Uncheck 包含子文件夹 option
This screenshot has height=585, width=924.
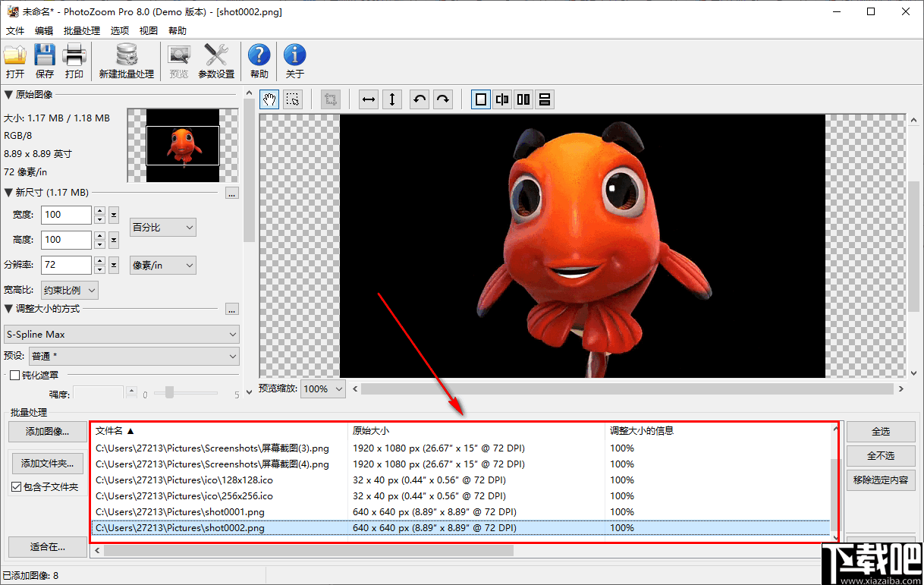(17, 486)
